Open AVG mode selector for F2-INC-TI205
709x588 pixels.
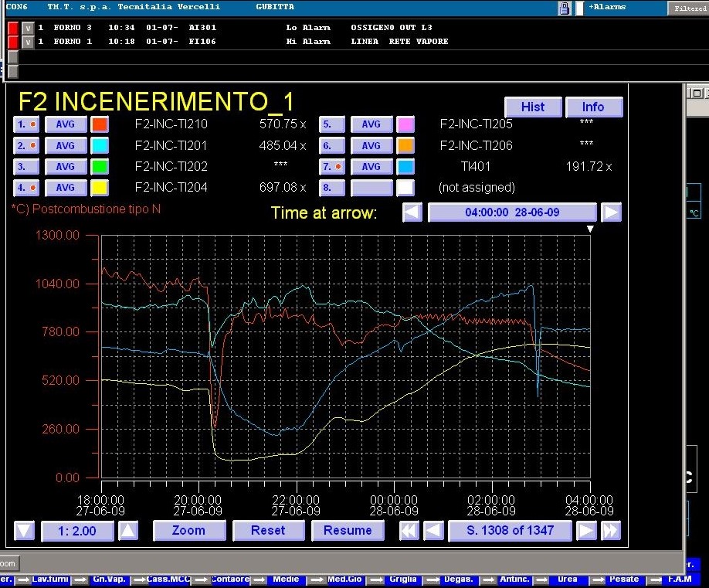point(371,124)
